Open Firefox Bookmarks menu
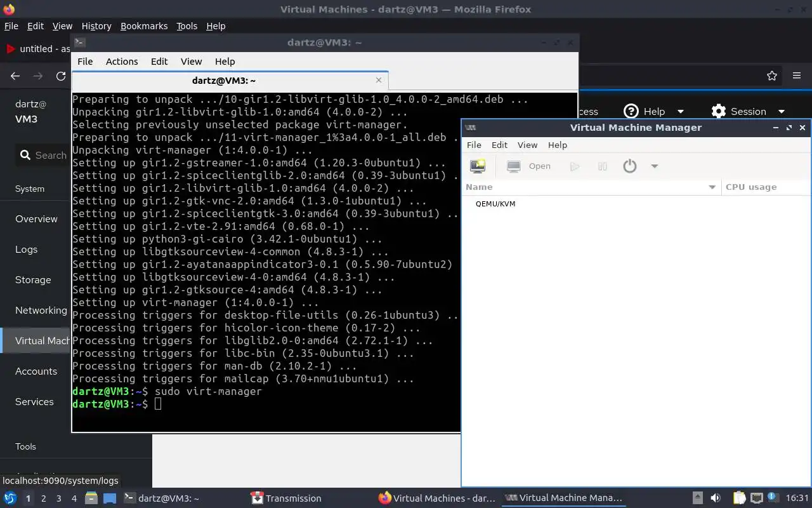This screenshot has width=812, height=508. [x=144, y=26]
